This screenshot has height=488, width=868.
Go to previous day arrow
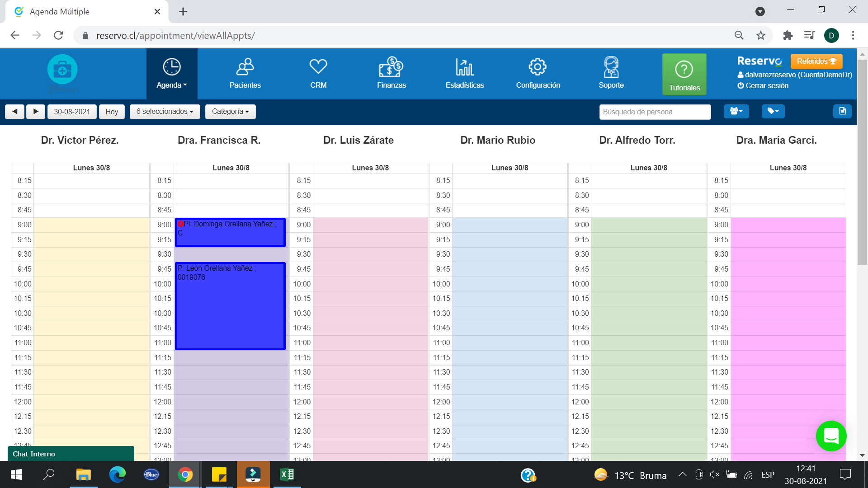coord(15,112)
